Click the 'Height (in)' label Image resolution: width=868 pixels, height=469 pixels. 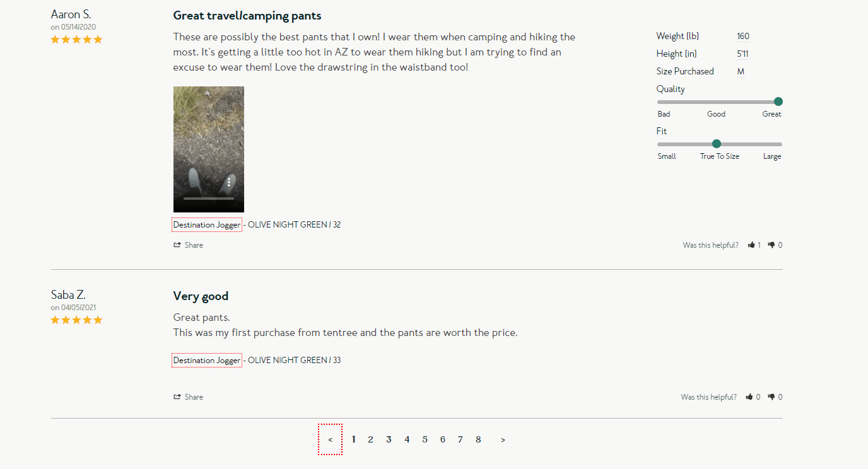677,54
